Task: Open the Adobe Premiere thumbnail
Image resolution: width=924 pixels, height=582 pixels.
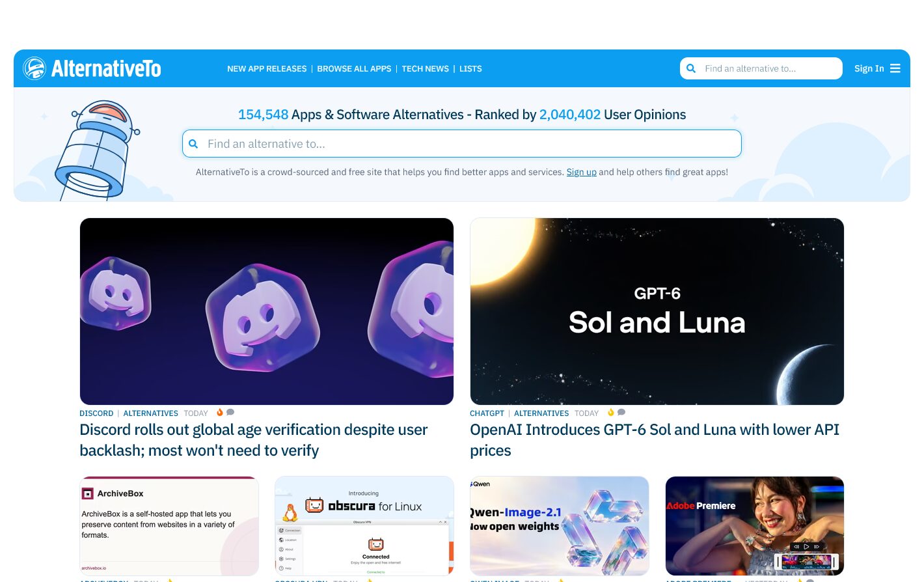Action: [x=755, y=526]
